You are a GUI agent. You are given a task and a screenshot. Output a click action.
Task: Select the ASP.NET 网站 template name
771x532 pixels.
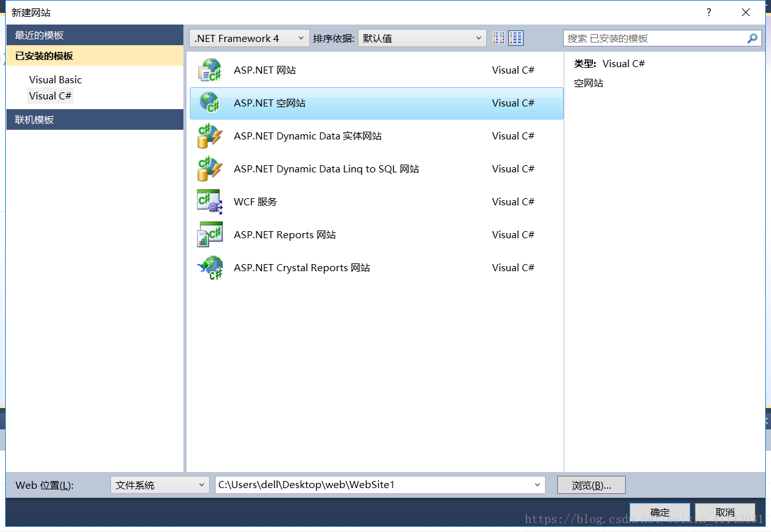[x=265, y=70]
